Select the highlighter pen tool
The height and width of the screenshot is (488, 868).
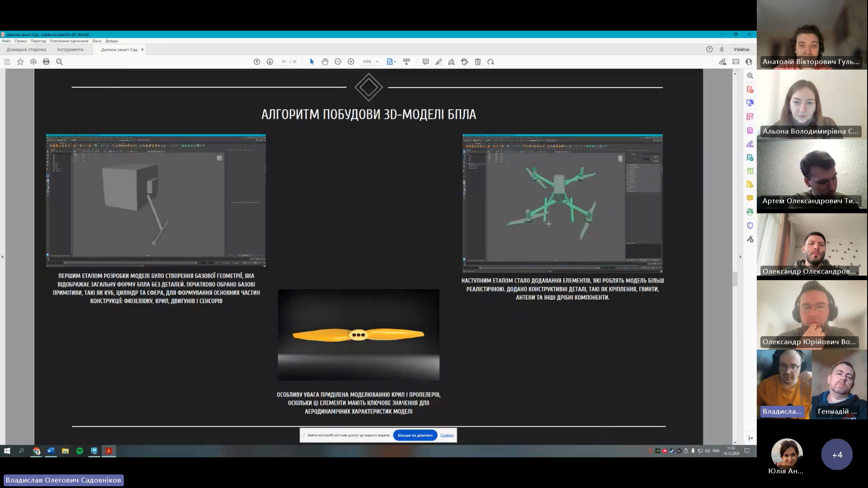439,62
